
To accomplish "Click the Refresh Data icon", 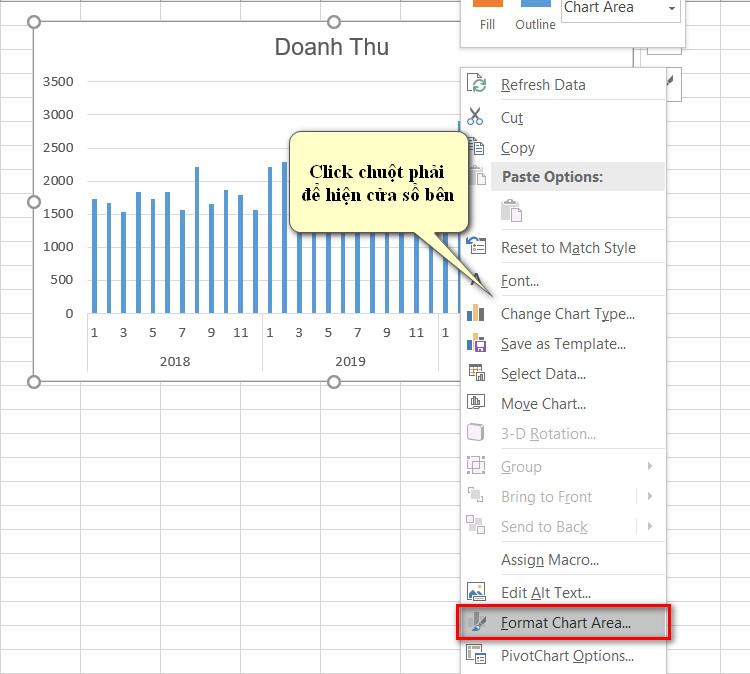I will (476, 84).
